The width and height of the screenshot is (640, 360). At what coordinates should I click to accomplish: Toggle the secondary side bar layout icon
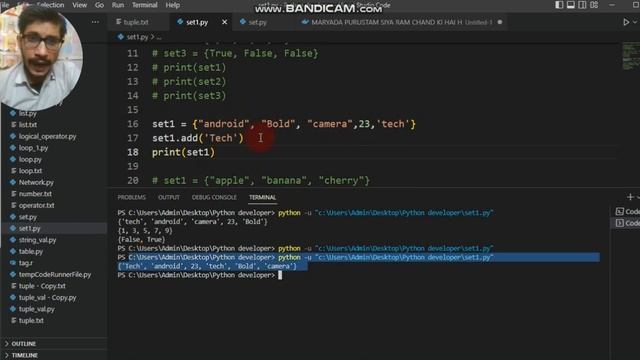pos(582,5)
